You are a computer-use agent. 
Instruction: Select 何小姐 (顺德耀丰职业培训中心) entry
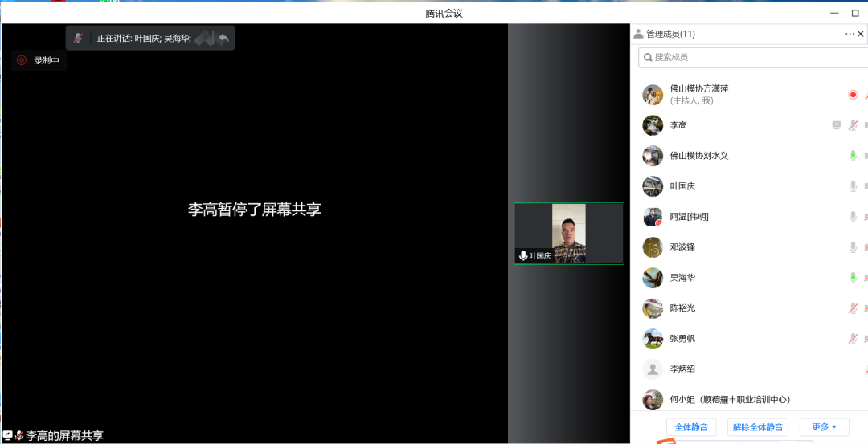click(730, 399)
